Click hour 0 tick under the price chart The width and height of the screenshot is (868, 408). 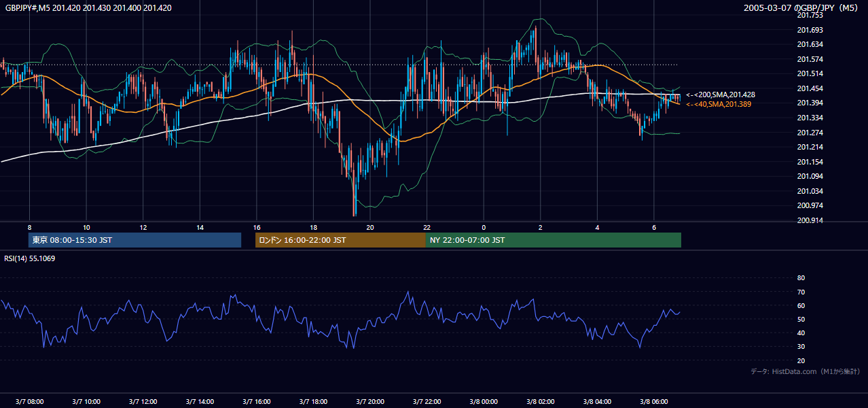(484, 227)
